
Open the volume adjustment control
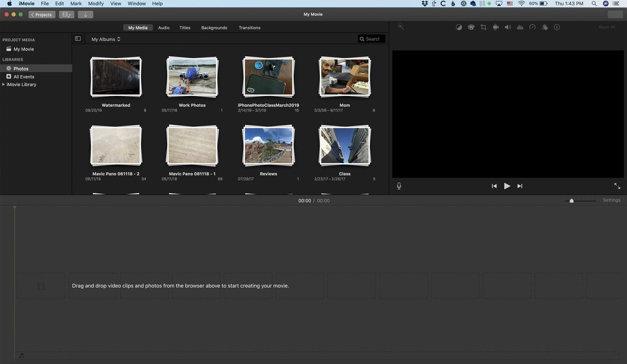pos(508,27)
